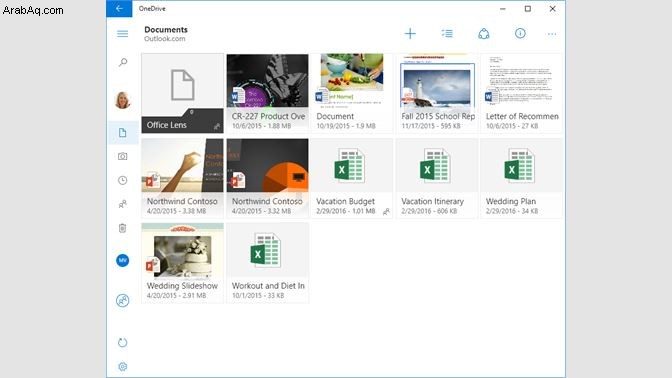The width and height of the screenshot is (672, 378).
Task: Click shared icon on Office Lens tile
Action: pos(217,127)
